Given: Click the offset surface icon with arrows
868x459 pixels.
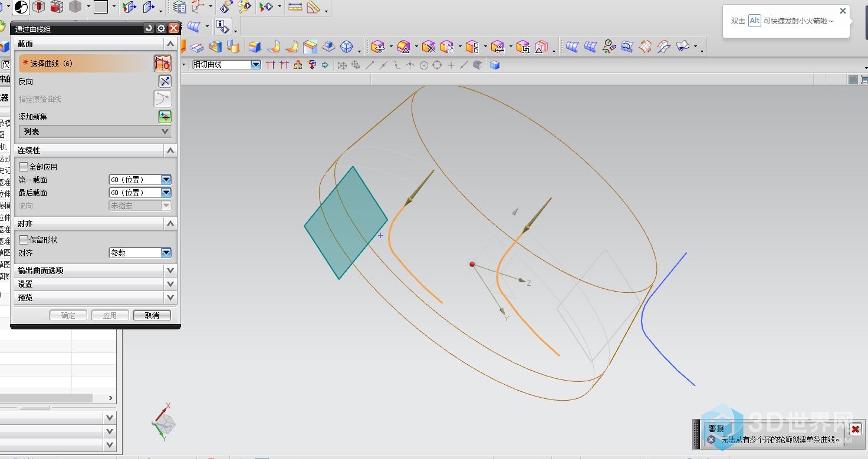Looking at the screenshot, I should pos(645,47).
